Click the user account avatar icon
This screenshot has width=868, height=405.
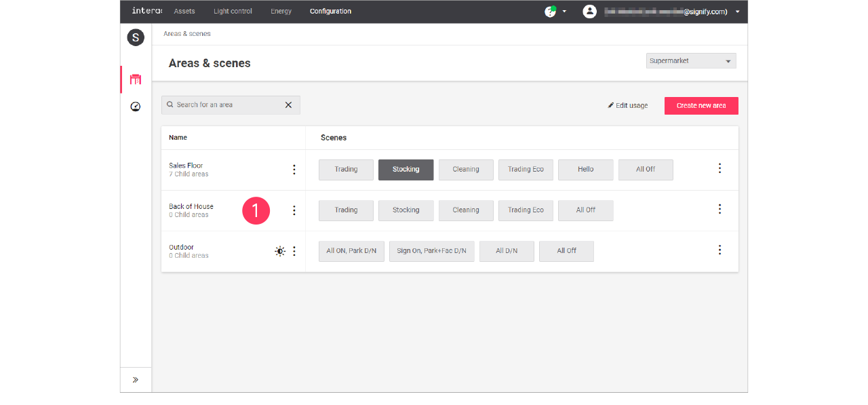[590, 12]
